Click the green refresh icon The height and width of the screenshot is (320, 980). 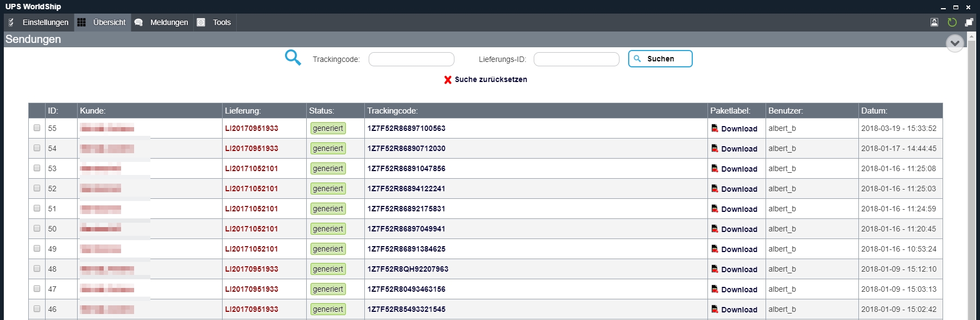tap(952, 22)
